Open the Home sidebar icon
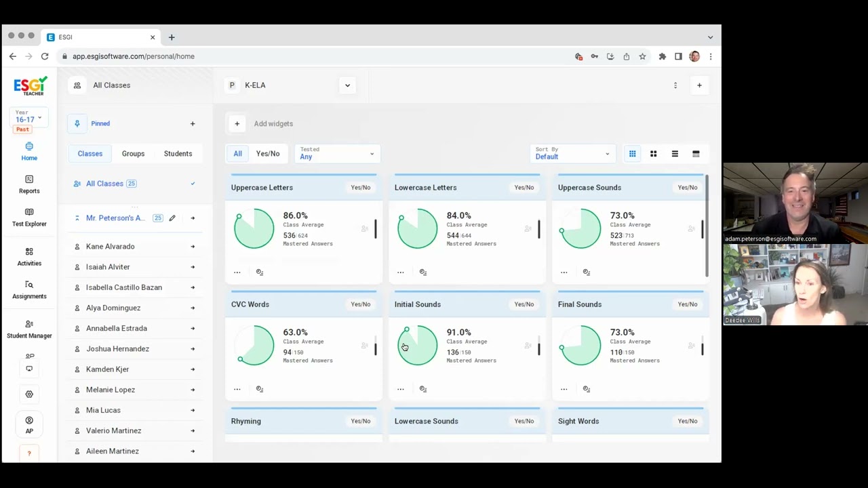Viewport: 868px width, 488px height. click(29, 151)
